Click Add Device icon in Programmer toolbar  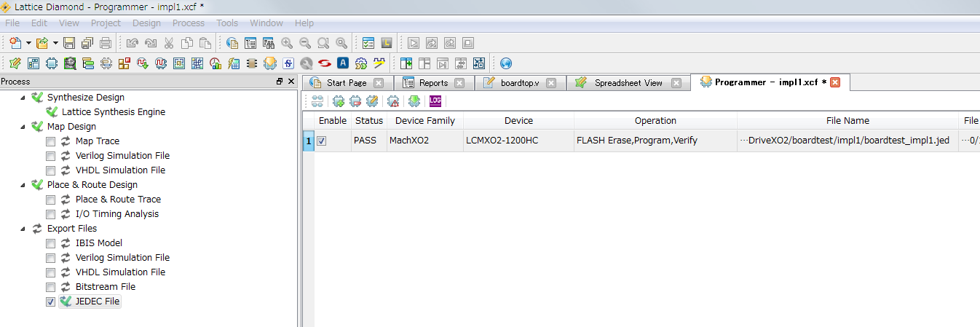tap(338, 101)
